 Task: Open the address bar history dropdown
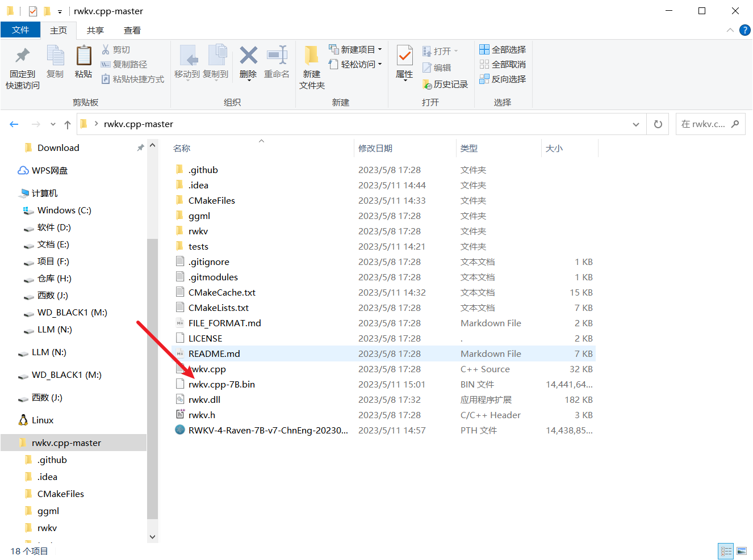pos(636,124)
